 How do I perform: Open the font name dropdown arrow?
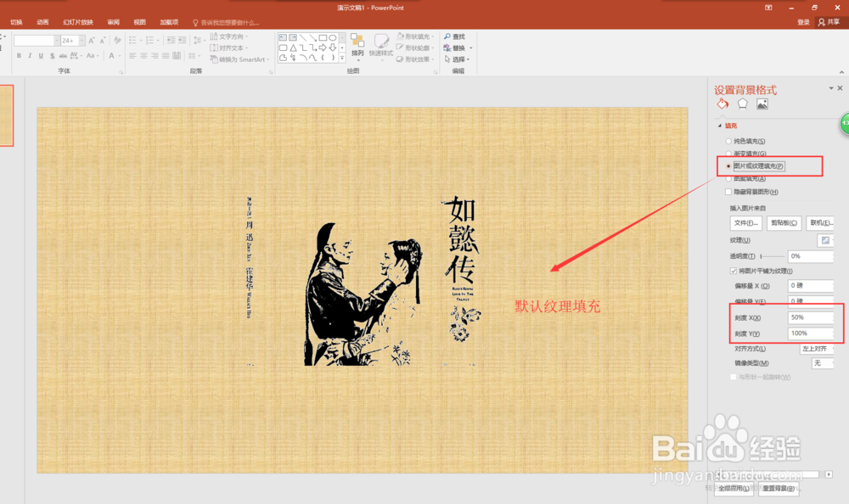coord(56,41)
